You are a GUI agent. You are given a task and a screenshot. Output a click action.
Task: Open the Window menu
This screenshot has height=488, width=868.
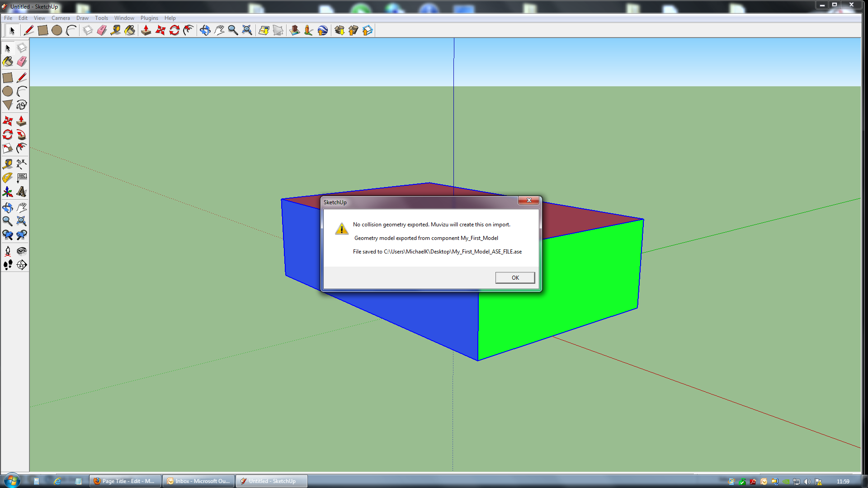[x=124, y=18]
